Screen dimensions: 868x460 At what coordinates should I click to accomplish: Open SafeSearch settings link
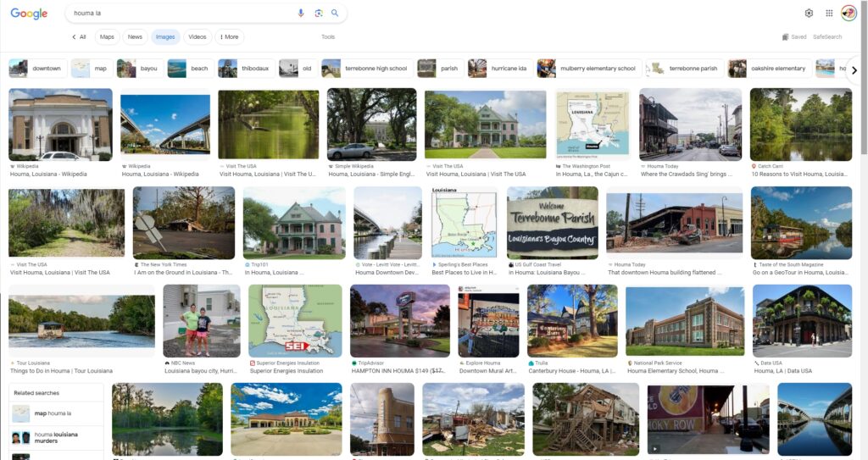click(x=827, y=37)
